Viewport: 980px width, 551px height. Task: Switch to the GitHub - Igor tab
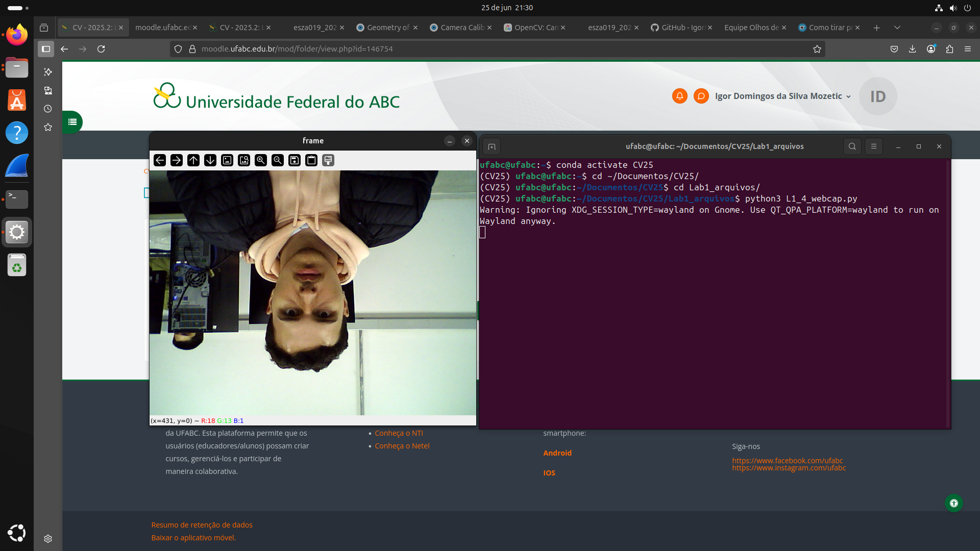[682, 28]
